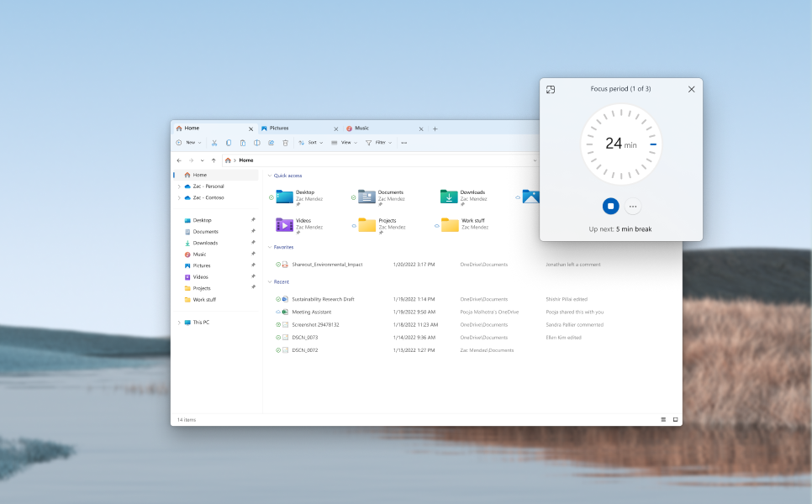
Task: Collapse the Recent section
Action: click(269, 282)
